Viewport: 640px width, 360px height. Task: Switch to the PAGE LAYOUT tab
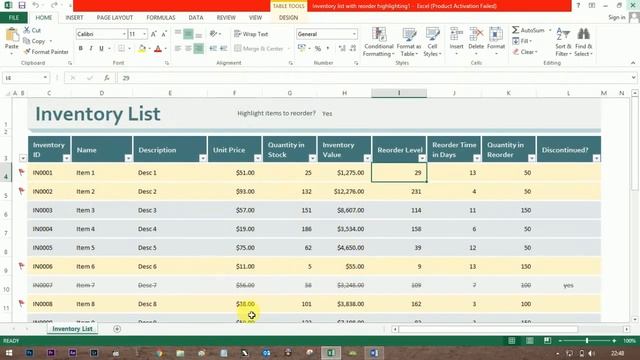(115, 18)
